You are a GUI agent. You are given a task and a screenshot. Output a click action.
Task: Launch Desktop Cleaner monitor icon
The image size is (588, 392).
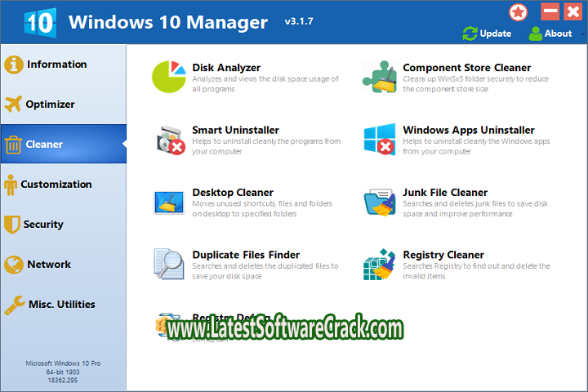click(x=169, y=203)
